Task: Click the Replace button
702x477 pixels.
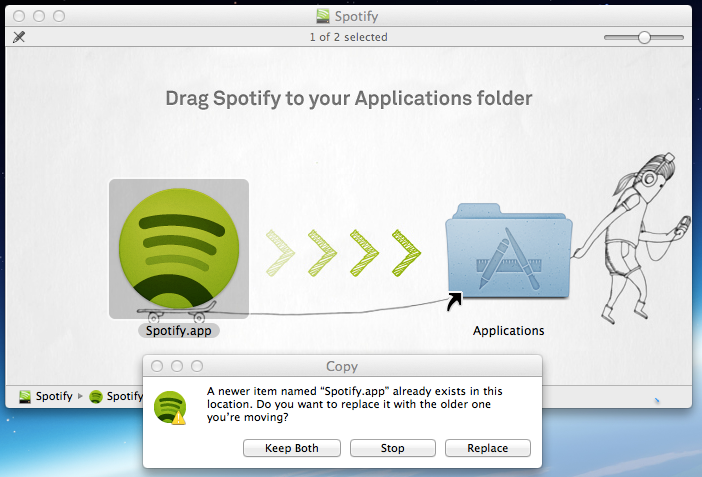Action: tap(488, 448)
